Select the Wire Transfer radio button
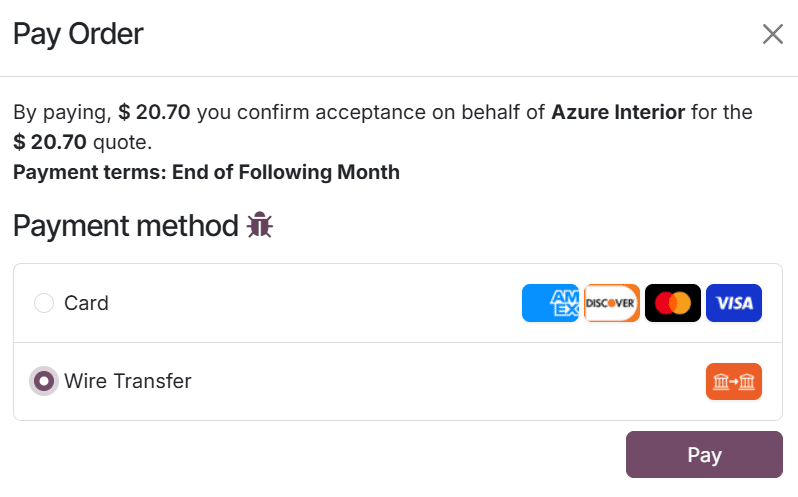 pos(44,381)
